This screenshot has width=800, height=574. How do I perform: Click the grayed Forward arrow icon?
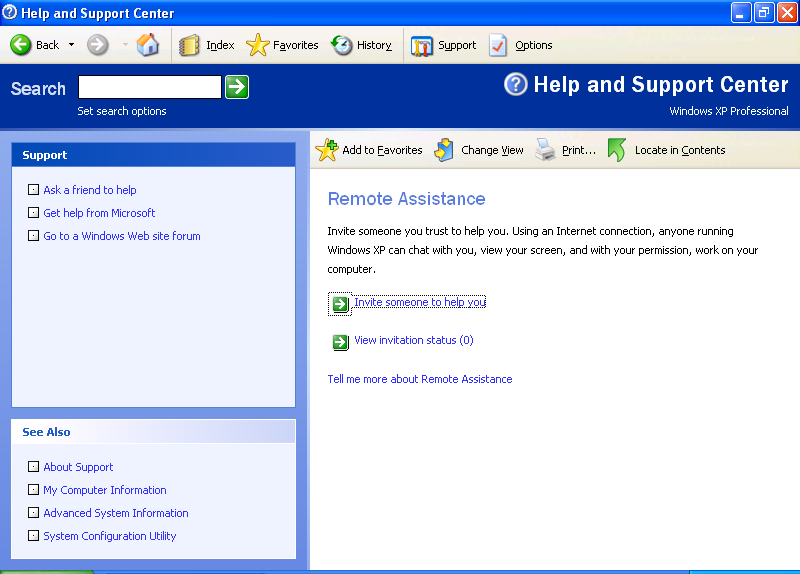[x=97, y=45]
